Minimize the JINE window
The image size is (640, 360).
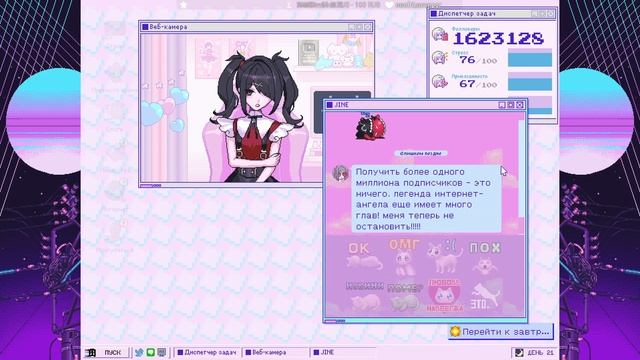[502, 105]
